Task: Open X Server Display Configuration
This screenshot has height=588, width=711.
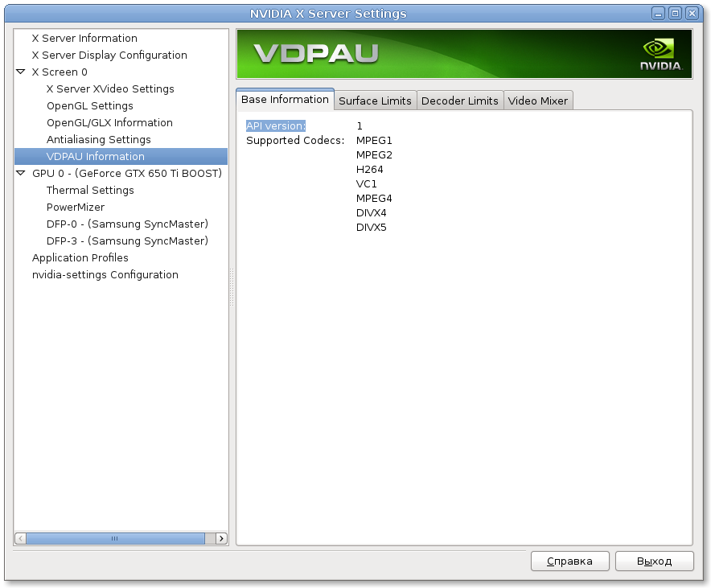Action: [109, 55]
